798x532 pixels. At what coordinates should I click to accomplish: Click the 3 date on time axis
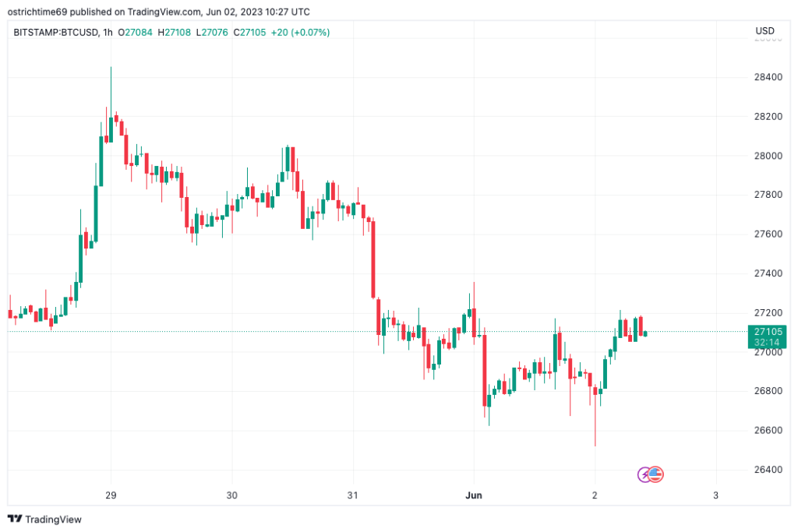point(715,495)
